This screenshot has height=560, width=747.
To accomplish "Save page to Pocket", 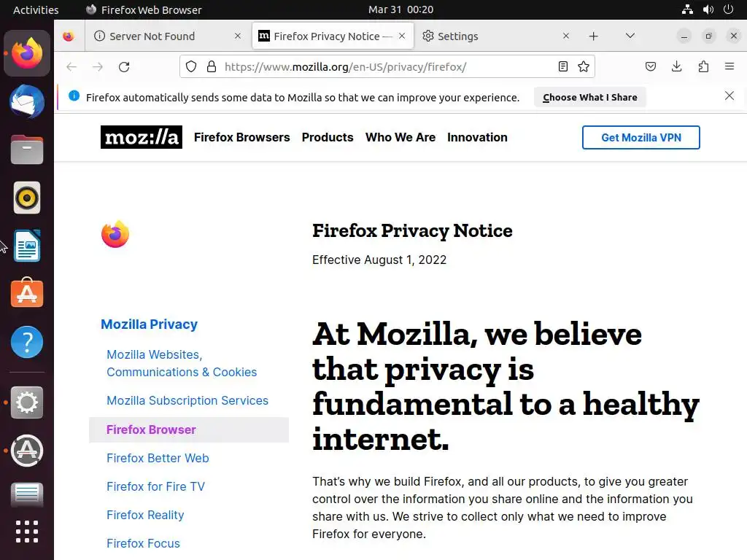I will point(650,66).
